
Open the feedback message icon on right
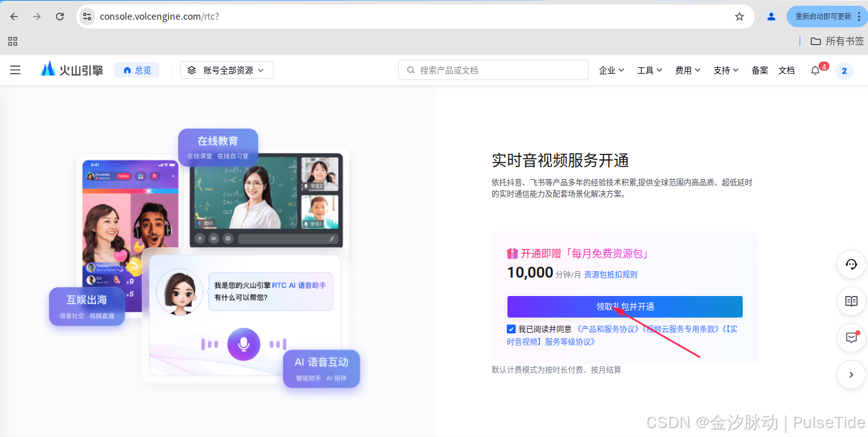(851, 338)
